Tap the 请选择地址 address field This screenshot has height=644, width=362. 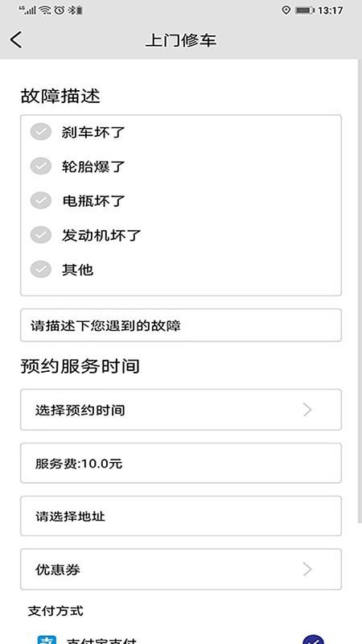[181, 516]
